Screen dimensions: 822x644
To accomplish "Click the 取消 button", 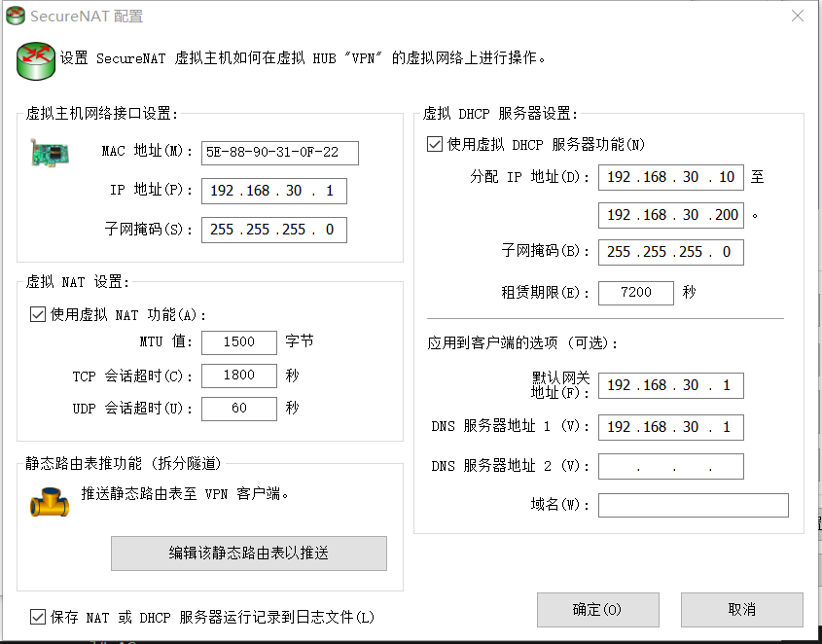I will [742, 609].
